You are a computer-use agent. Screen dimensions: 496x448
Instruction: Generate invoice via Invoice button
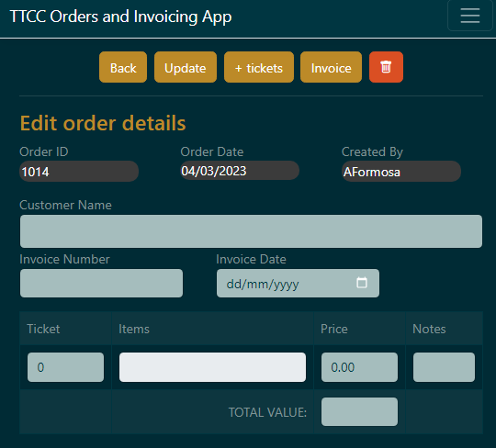click(331, 67)
